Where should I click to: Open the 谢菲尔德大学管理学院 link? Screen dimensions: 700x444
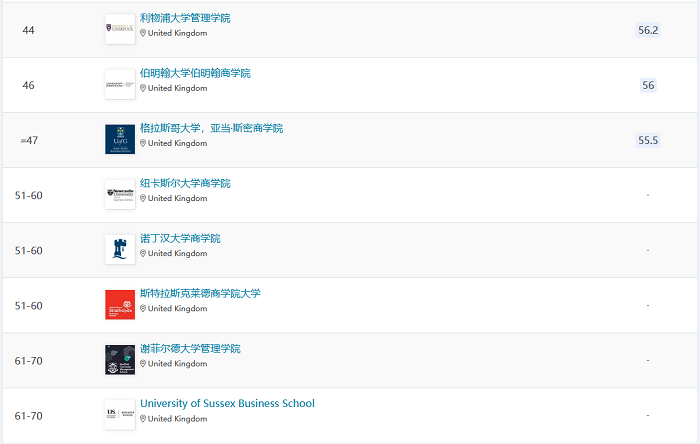coord(190,348)
